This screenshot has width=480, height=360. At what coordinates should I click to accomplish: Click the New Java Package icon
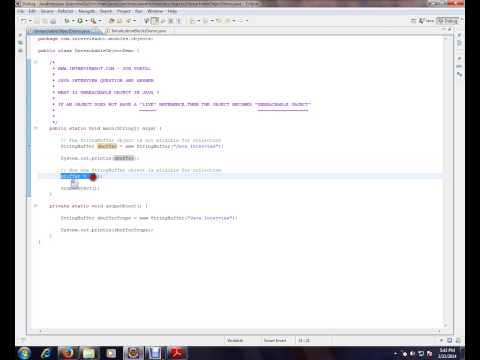[x=112, y=21]
